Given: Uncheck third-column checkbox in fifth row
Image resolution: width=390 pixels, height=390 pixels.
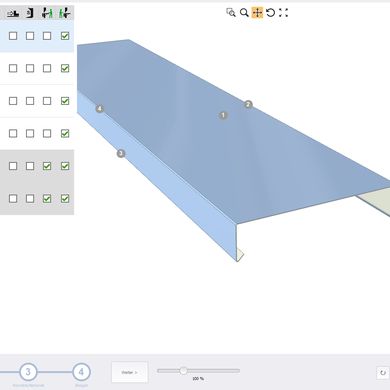Looking at the screenshot, I should (x=47, y=166).
